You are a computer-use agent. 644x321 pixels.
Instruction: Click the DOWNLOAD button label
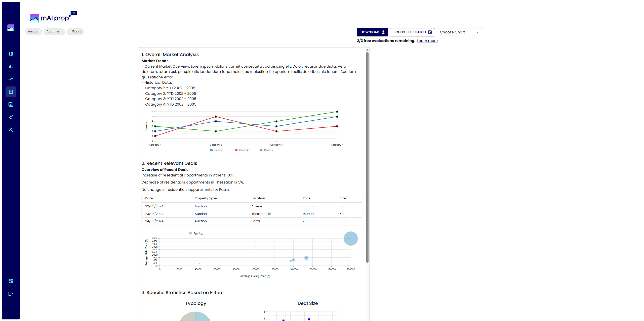click(x=370, y=32)
